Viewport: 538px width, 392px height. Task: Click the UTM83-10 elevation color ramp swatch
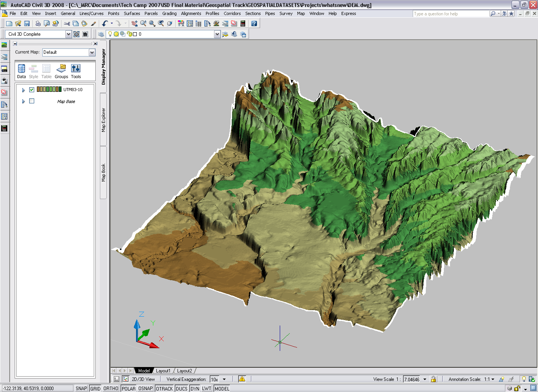(x=49, y=90)
